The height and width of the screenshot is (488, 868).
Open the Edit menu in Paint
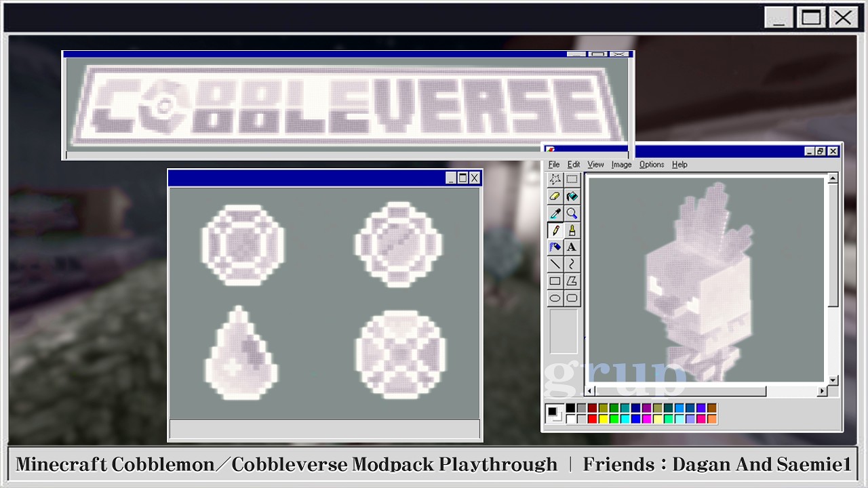tap(574, 165)
